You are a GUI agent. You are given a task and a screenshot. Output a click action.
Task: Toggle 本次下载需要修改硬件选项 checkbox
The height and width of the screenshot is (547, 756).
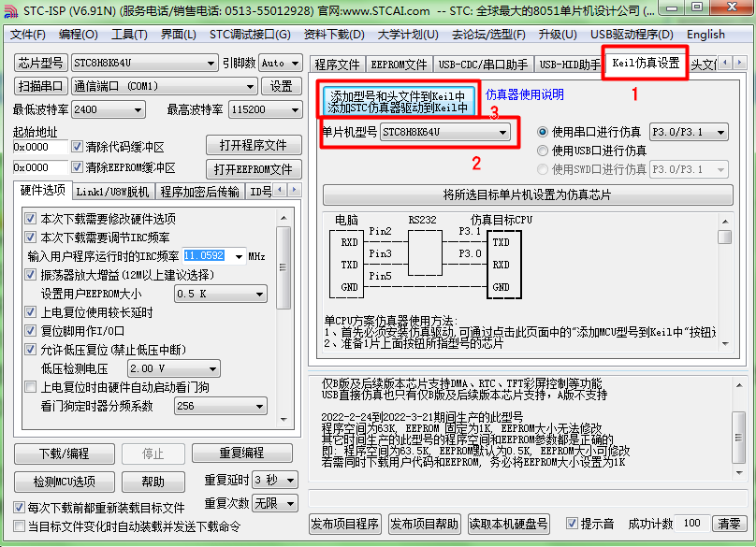click(30, 219)
